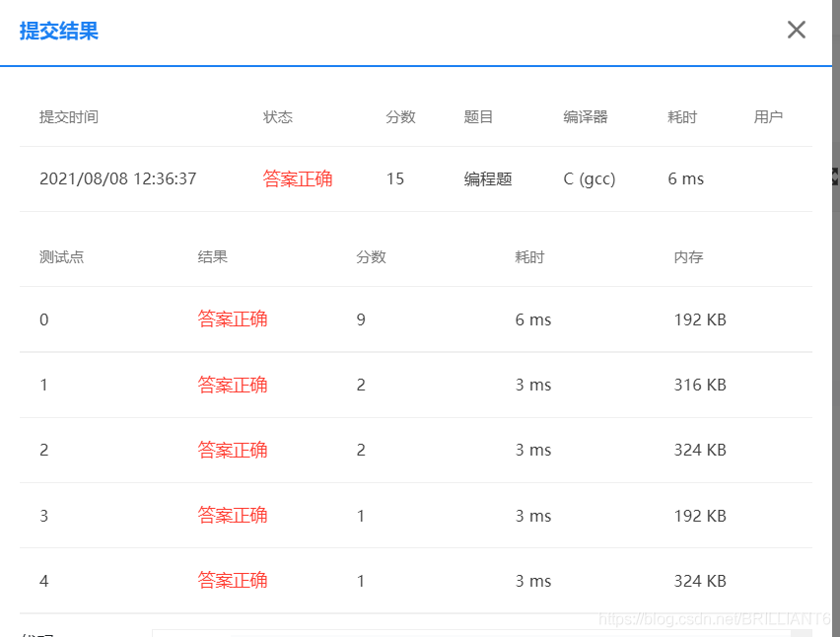
Task: Click the submission timestamp 2021/08/08 12:36:37
Action: 118,178
